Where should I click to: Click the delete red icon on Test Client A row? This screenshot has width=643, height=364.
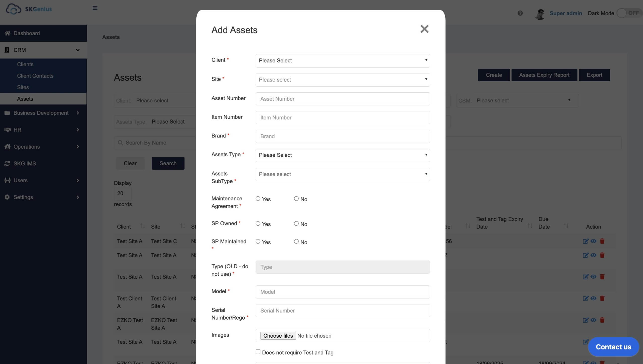(602, 298)
